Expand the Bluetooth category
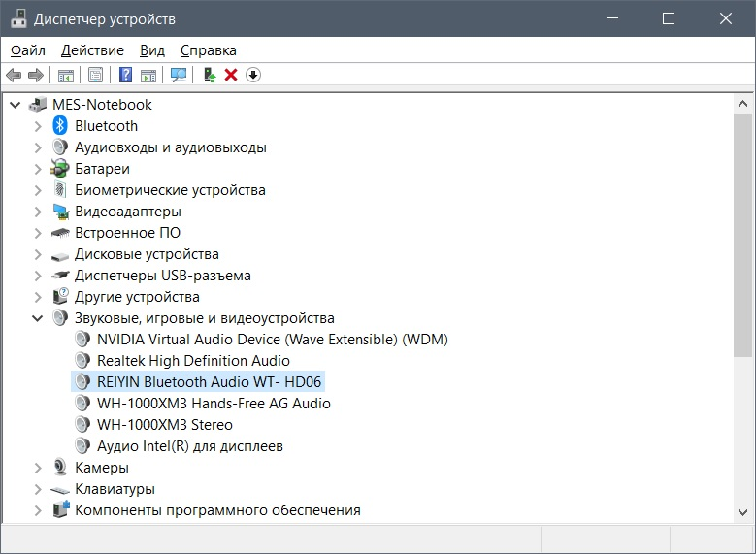The width and height of the screenshot is (756, 554). pyautogui.click(x=38, y=126)
